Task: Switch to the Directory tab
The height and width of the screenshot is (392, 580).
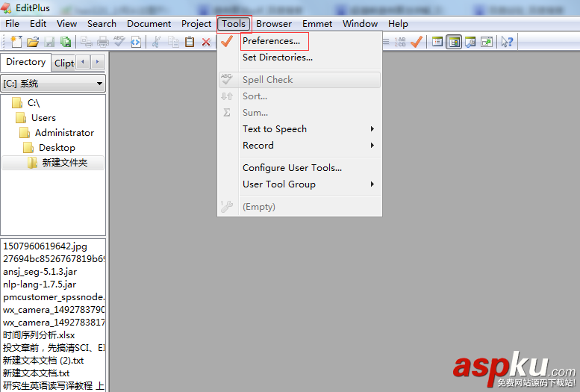Action: point(26,62)
